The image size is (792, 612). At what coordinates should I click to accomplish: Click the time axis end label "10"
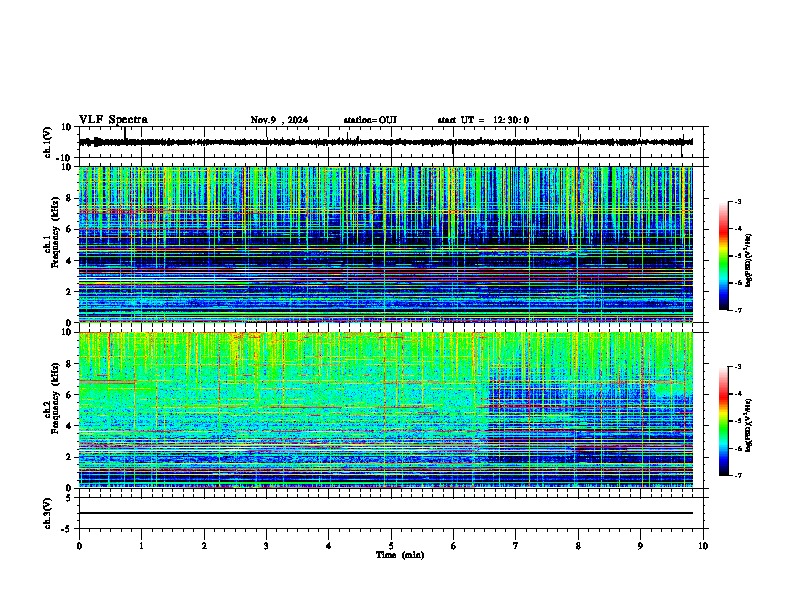click(x=703, y=546)
